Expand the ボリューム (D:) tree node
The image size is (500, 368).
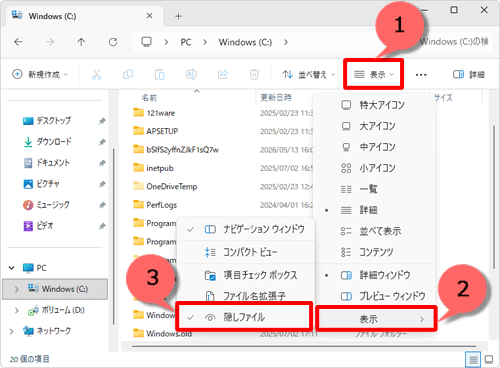point(17,310)
